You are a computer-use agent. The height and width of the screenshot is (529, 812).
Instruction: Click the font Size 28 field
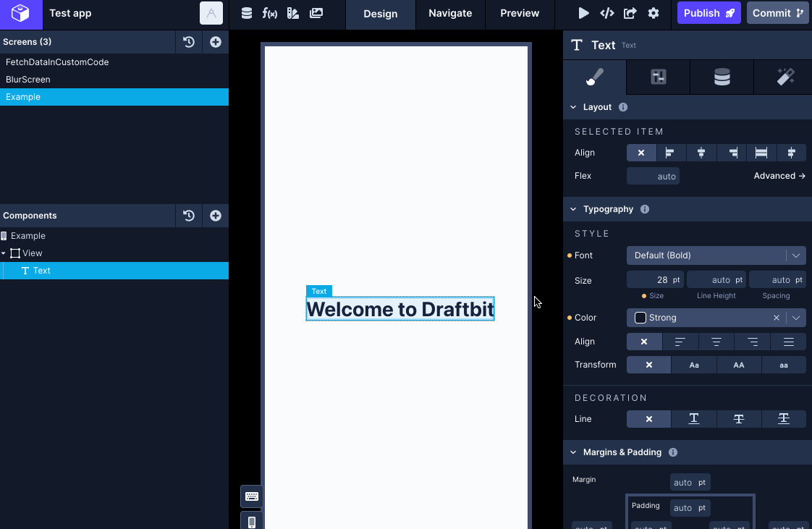coord(655,280)
